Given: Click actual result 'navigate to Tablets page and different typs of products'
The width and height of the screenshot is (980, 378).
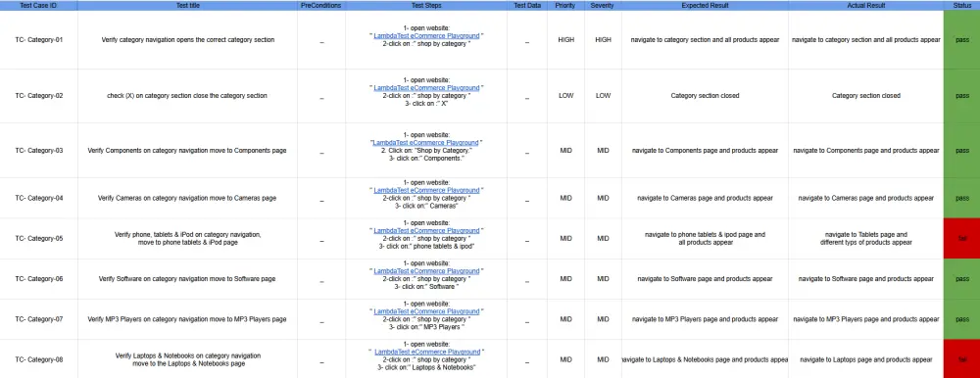Looking at the screenshot, I should pyautogui.click(x=865, y=239).
